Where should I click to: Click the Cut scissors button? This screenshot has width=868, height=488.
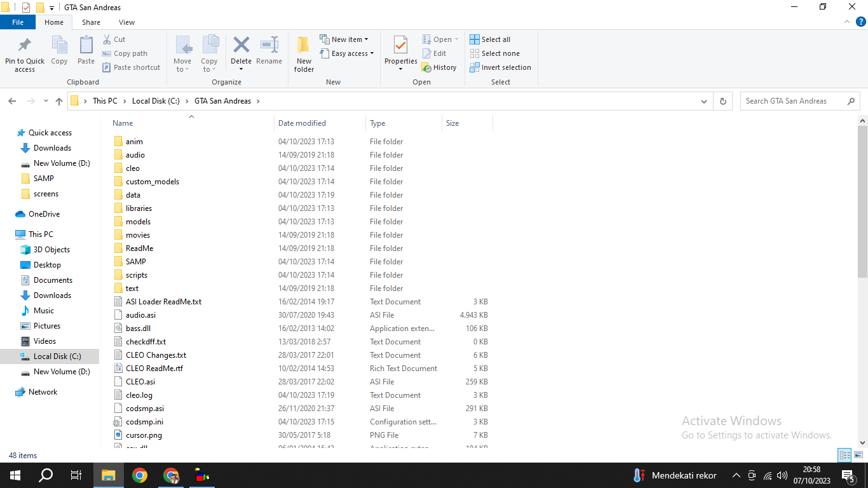pyautogui.click(x=114, y=39)
